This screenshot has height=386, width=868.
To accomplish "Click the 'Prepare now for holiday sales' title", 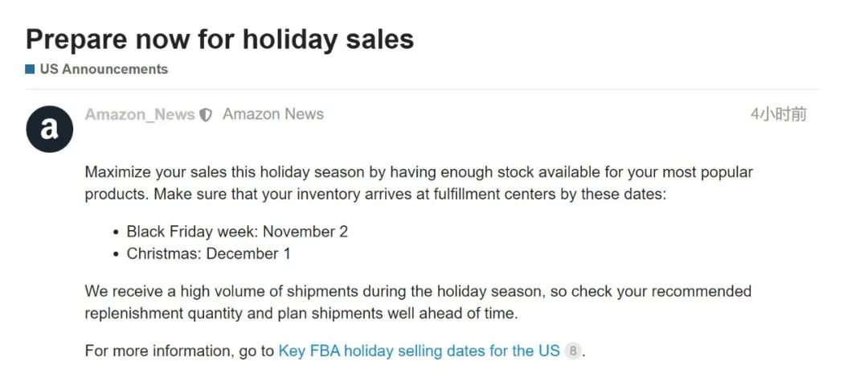I will [x=219, y=39].
